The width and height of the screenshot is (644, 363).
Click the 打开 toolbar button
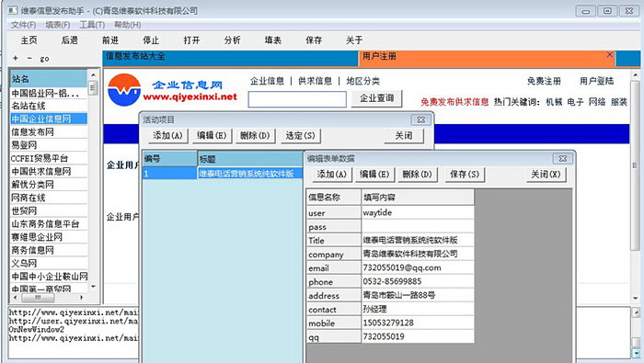click(191, 40)
